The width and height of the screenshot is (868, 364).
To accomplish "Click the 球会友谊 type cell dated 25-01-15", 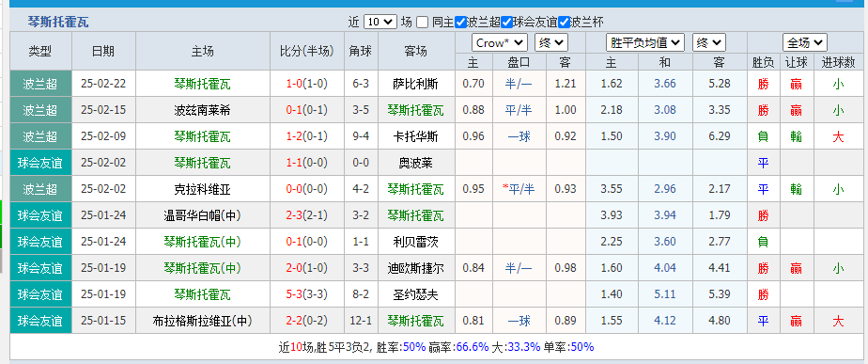I will click(x=40, y=321).
